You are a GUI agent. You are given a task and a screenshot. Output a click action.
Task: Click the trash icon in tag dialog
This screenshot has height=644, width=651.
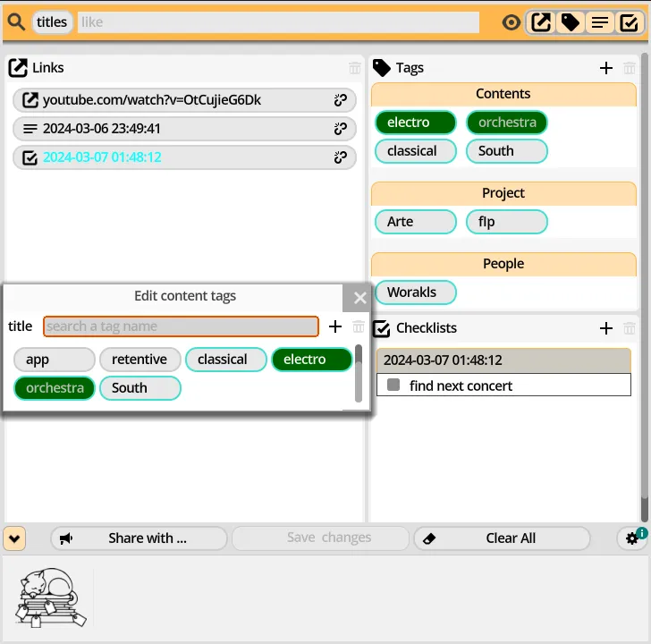358,326
